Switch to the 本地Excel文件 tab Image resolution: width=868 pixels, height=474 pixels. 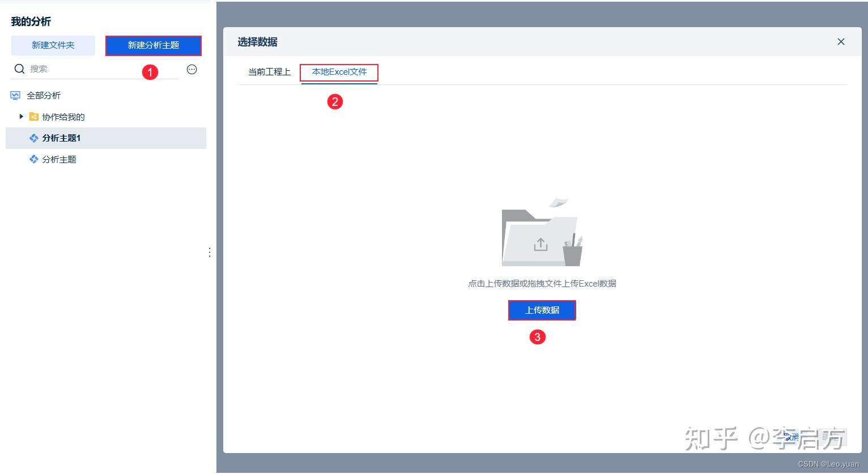coord(339,72)
